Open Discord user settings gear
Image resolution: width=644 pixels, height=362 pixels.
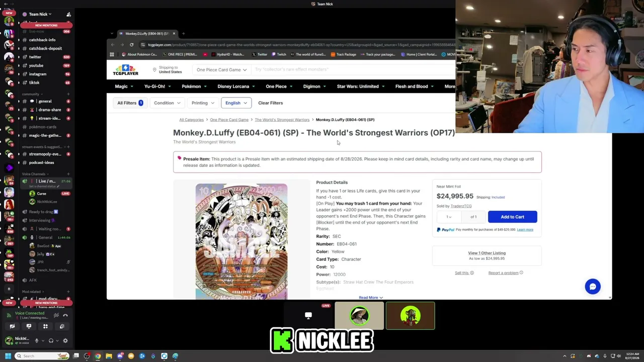(65, 340)
